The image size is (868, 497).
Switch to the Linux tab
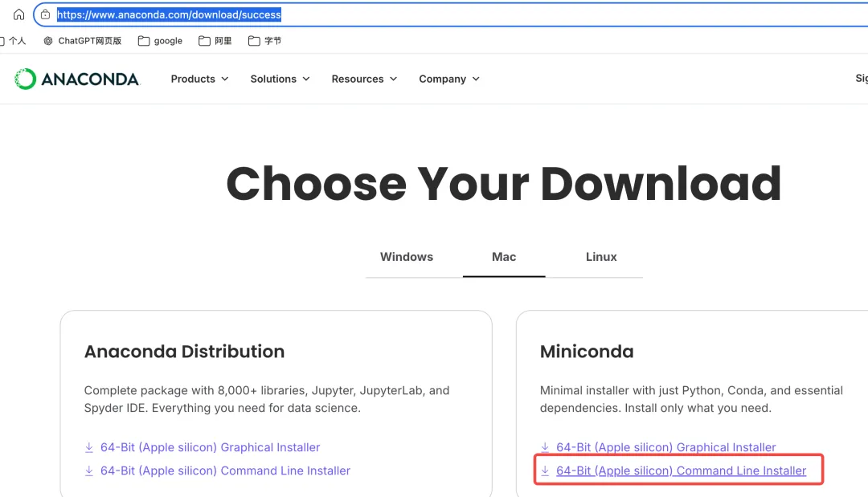(601, 257)
